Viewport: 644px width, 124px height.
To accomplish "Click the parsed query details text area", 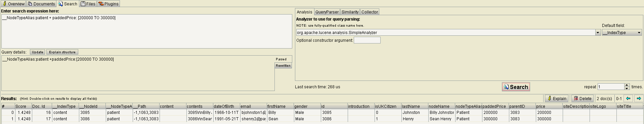I will coord(138,73).
